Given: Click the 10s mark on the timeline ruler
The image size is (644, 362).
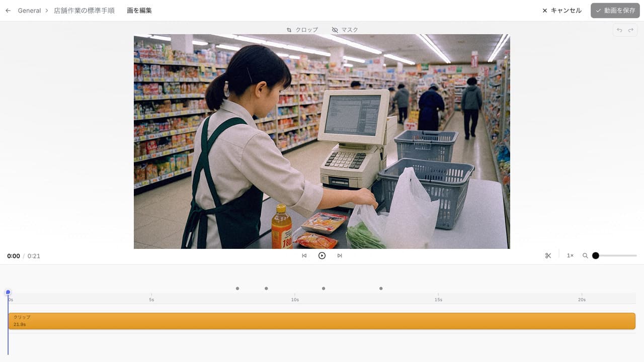Looking at the screenshot, I should point(295,299).
